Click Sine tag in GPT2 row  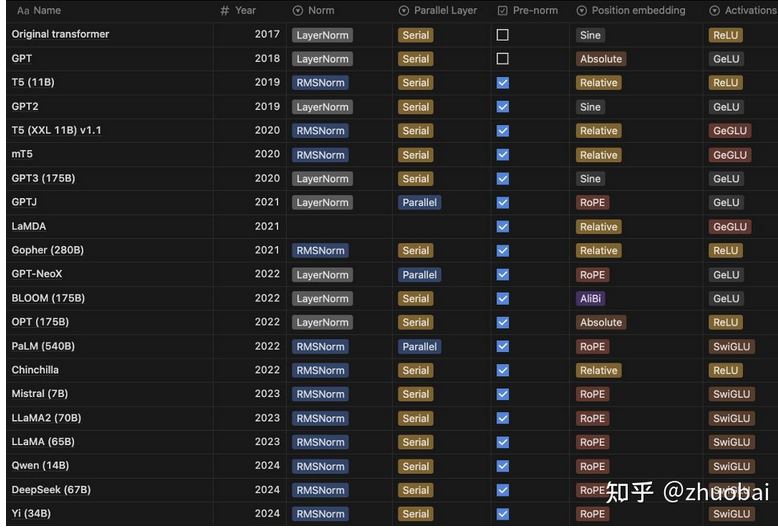(x=590, y=107)
